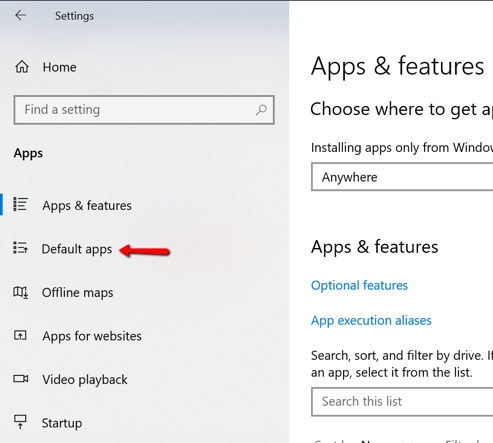Viewport: 493px width, 443px height.
Task: Open the Anywhere install source dropdown
Action: click(x=402, y=177)
